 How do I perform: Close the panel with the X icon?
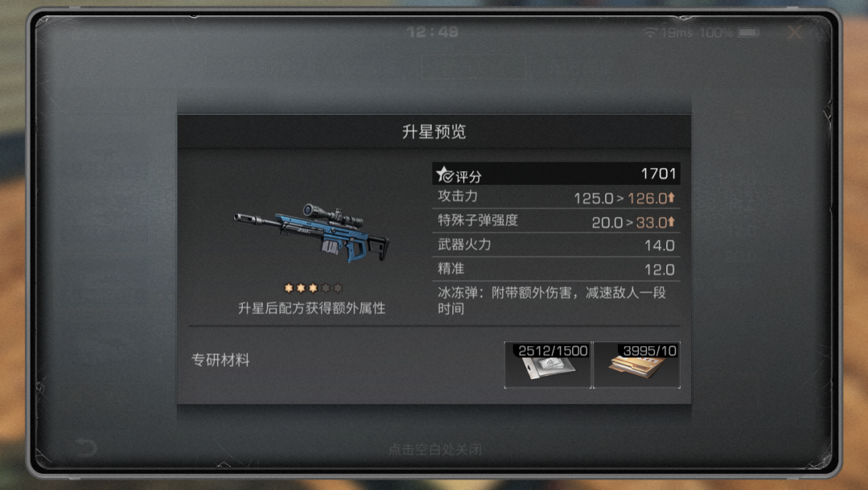(x=795, y=33)
